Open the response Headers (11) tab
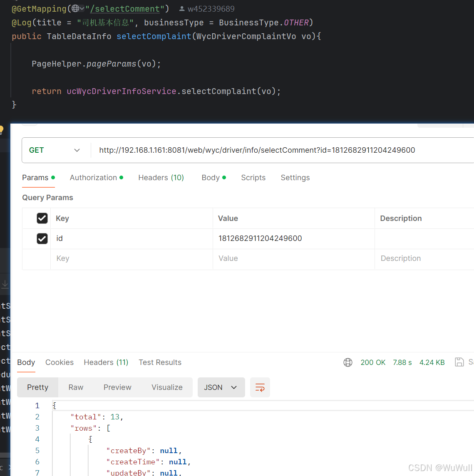 coord(106,362)
